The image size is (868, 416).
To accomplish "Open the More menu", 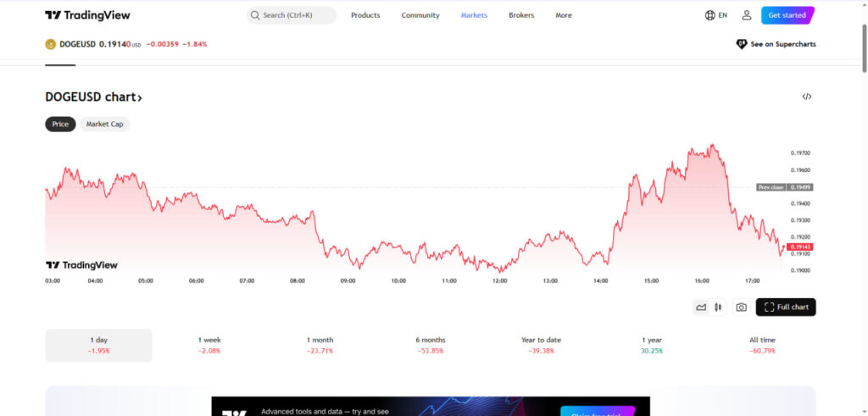I will (x=564, y=15).
